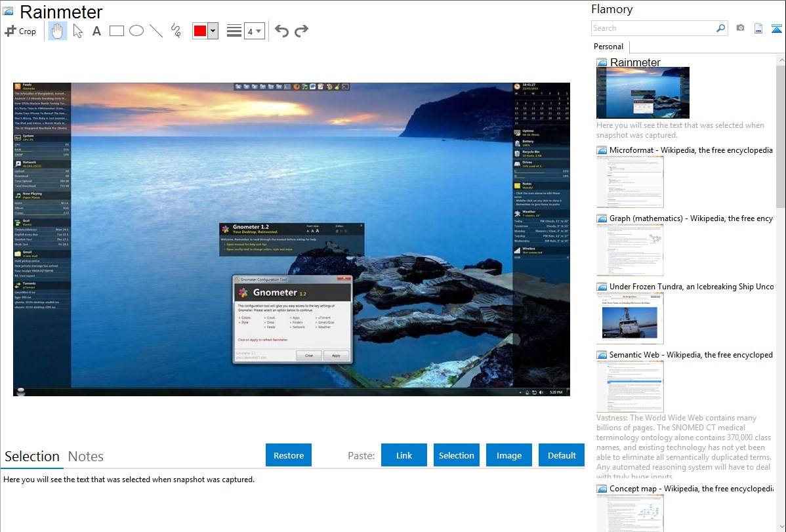
Task: Click icon beside Semantic Web entry
Action: (x=602, y=354)
